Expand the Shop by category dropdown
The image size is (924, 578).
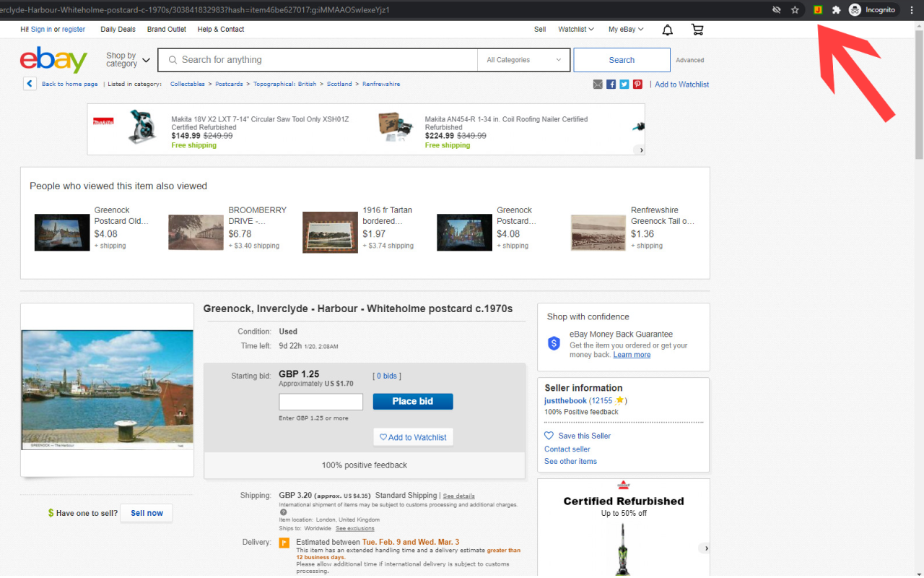click(x=128, y=60)
